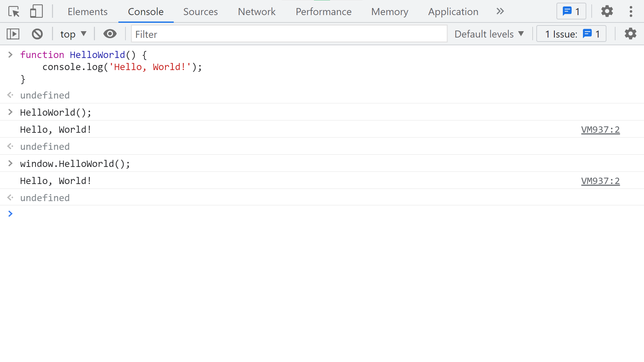This screenshot has height=362, width=644.
Task: Show the console sidebar panel
Action: pyautogui.click(x=13, y=34)
